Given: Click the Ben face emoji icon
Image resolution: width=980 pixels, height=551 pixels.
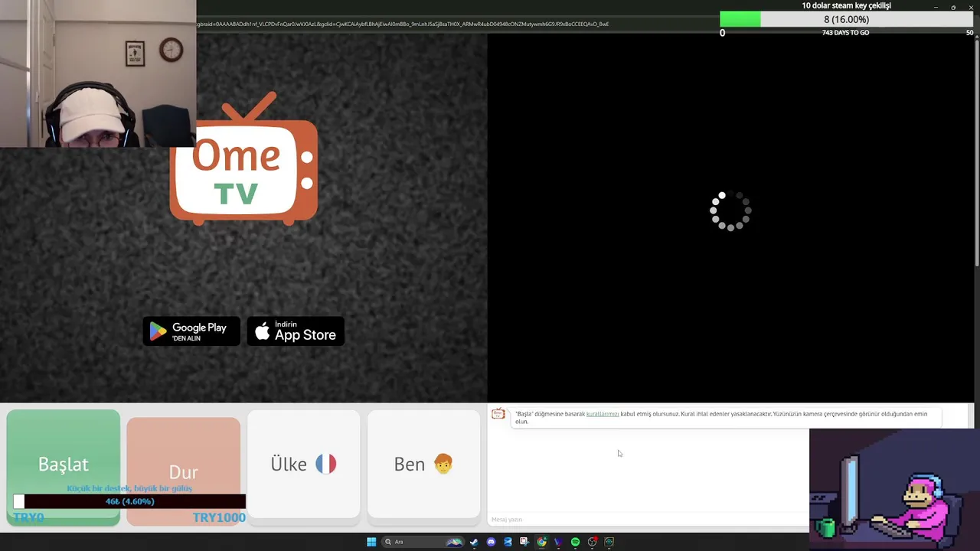Looking at the screenshot, I should (443, 464).
